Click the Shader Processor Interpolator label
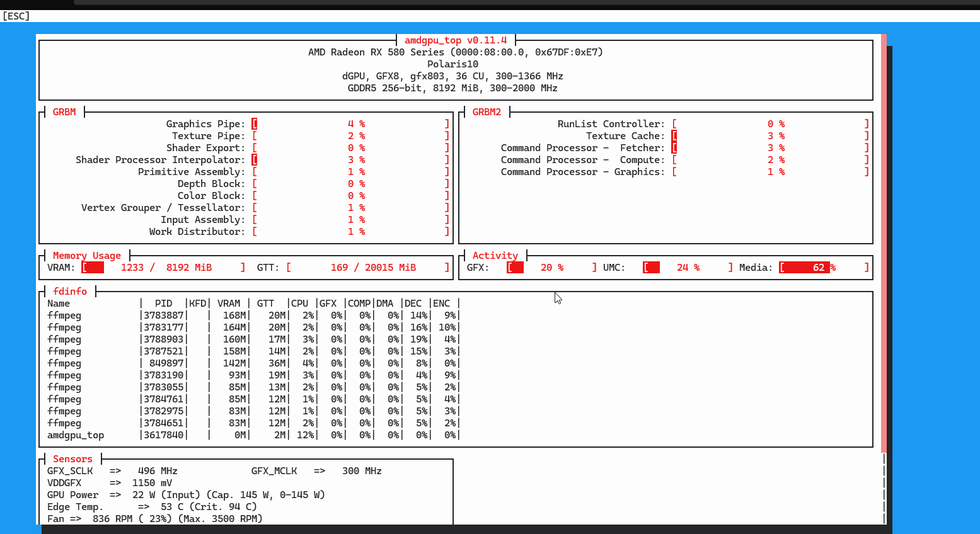This screenshot has height=534, width=980. 160,160
